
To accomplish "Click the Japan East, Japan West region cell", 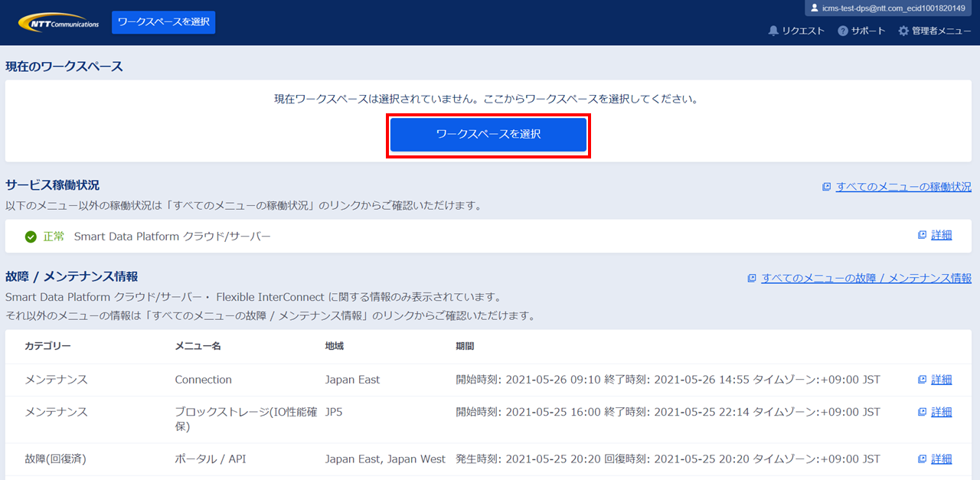I will tap(385, 459).
